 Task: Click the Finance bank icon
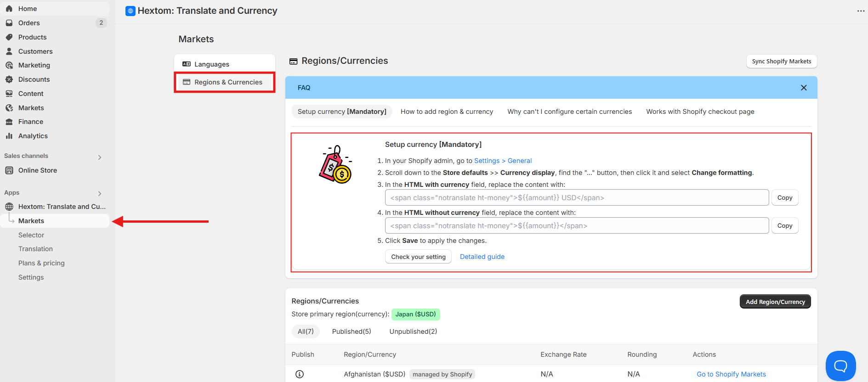click(9, 122)
